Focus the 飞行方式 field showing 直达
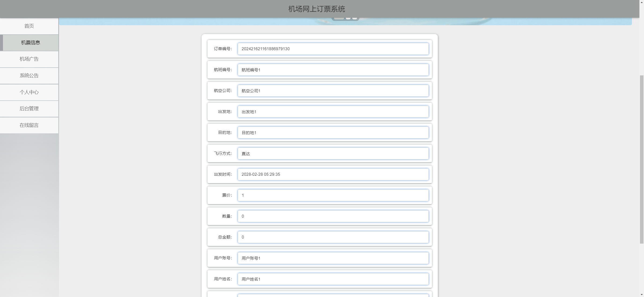This screenshot has height=297, width=644. 333,153
